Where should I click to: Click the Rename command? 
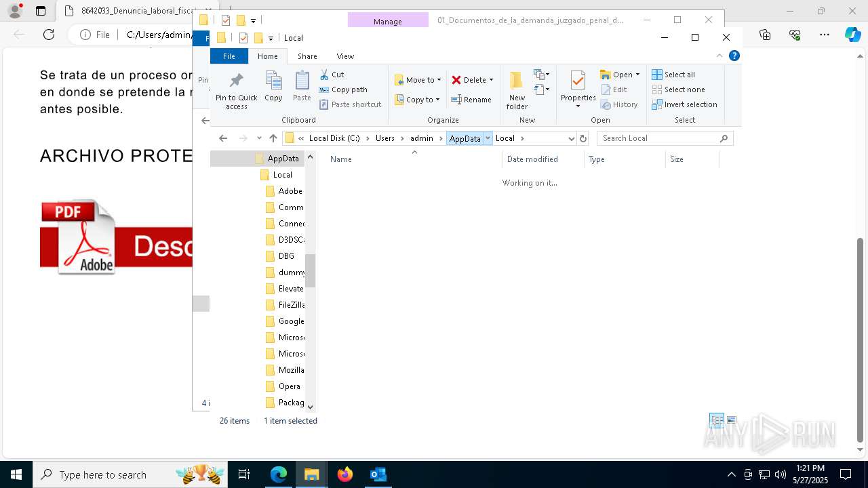[x=471, y=100]
